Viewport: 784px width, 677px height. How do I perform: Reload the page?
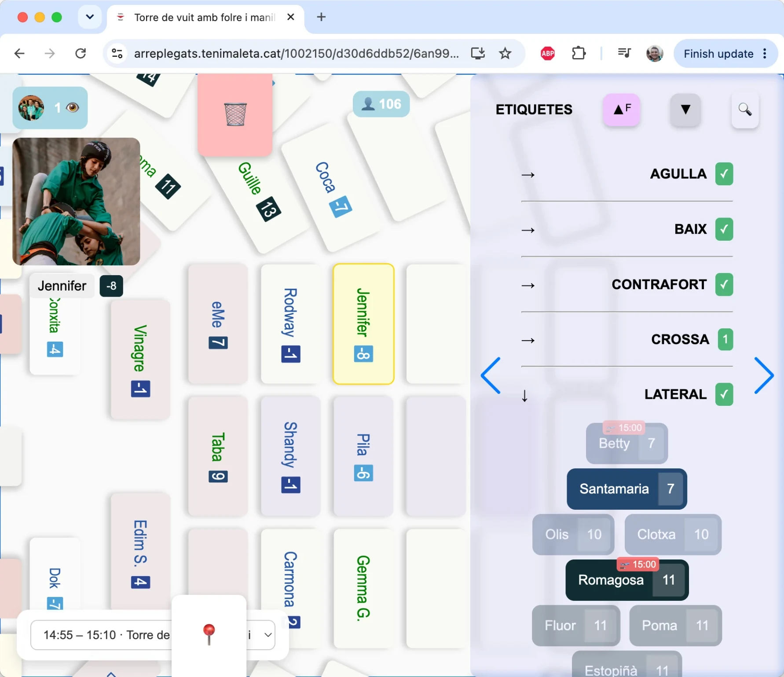pyautogui.click(x=81, y=54)
